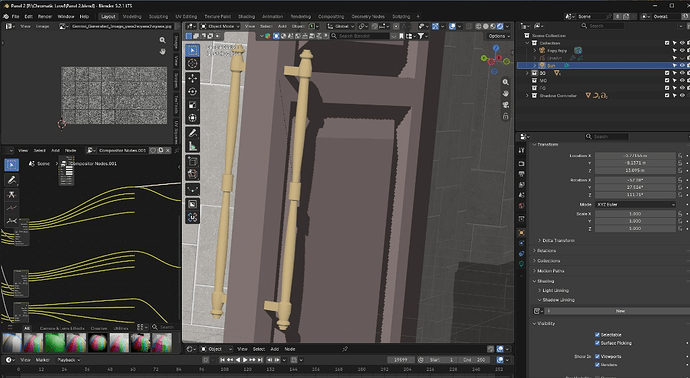Screen dimensions: 690x378
Task: Open the Object properties tab (orange square)
Action: pos(521,232)
